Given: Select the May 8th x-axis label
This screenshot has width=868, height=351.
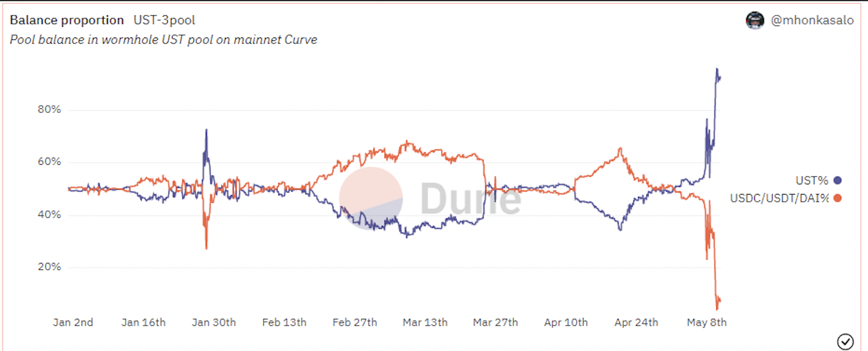Looking at the screenshot, I should tap(707, 322).
